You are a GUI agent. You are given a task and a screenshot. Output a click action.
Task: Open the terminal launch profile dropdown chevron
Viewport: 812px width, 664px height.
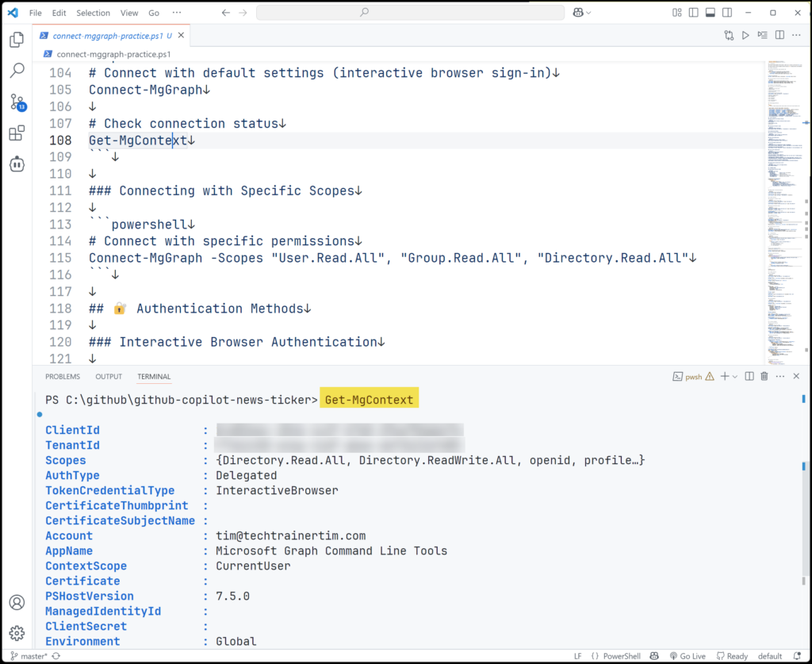(x=735, y=377)
